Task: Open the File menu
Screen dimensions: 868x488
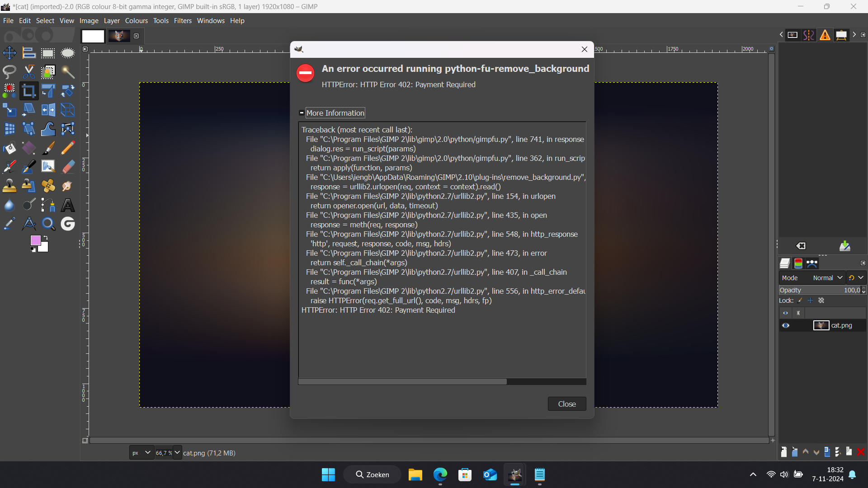Action: coord(8,21)
